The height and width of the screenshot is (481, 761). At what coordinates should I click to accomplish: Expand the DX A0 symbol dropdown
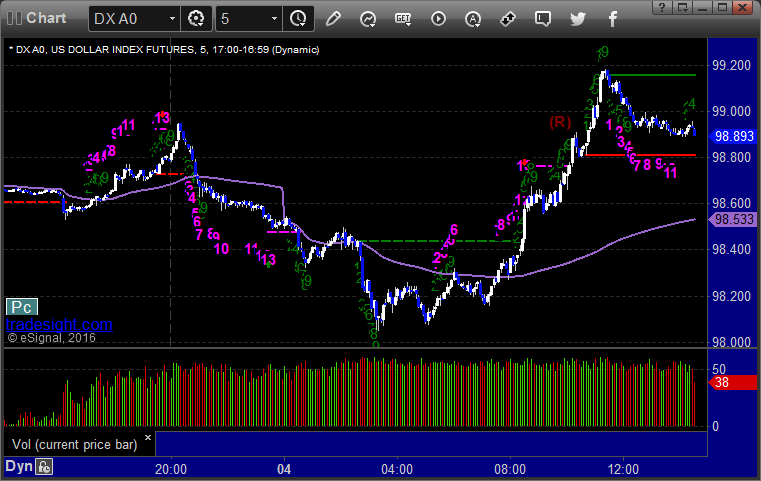[x=172, y=19]
